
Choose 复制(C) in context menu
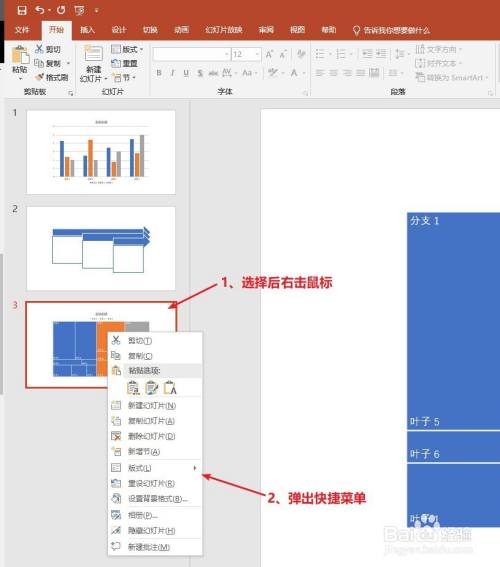tap(155, 356)
